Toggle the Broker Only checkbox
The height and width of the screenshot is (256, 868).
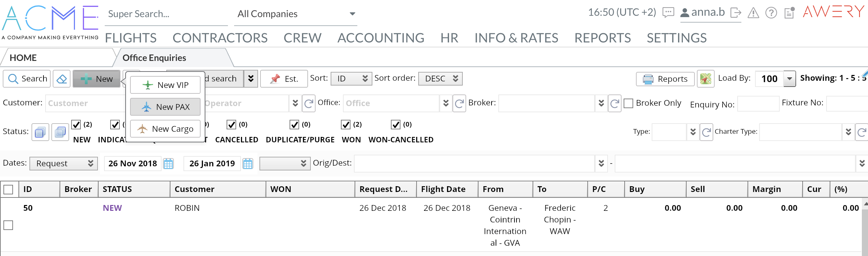click(628, 103)
